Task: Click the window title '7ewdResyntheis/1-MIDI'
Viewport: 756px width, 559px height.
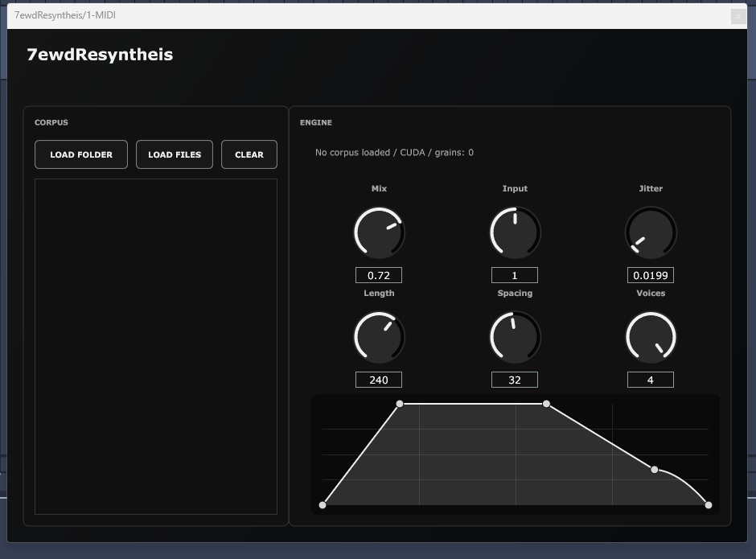Action: 65,15
